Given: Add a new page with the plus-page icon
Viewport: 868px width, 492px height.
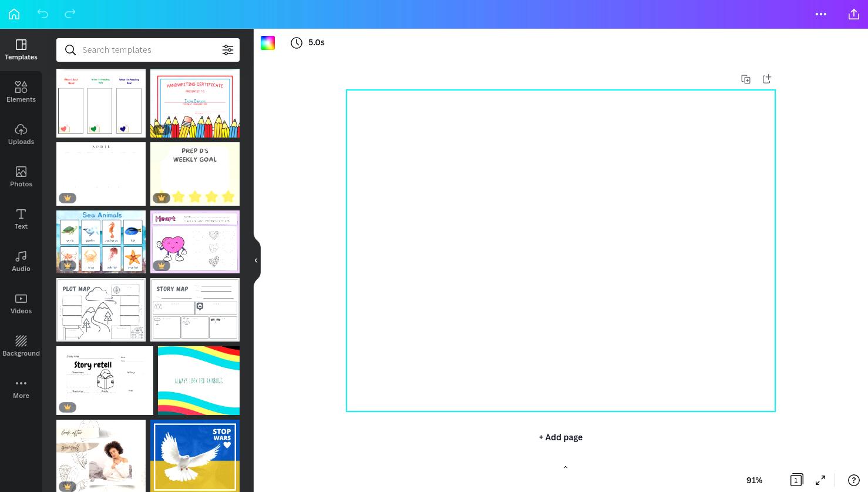Looking at the screenshot, I should [767, 79].
